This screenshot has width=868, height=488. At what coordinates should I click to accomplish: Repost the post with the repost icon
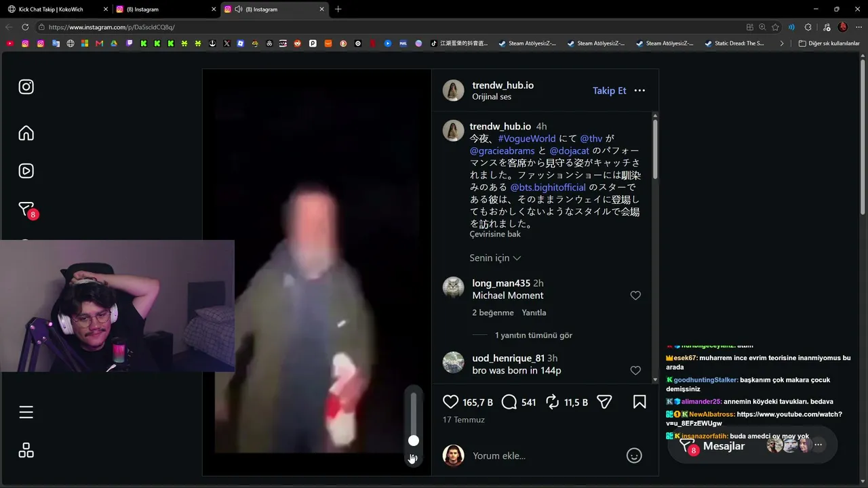point(553,402)
